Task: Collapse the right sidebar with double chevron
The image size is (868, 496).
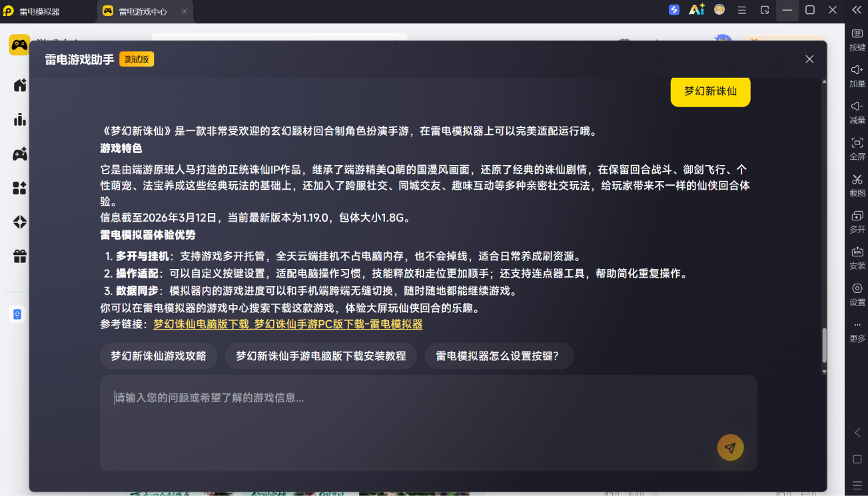Action: point(857,10)
